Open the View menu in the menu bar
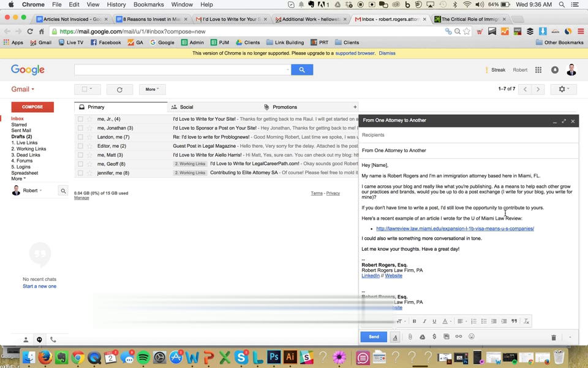This screenshot has height=368, width=588. tap(93, 4)
